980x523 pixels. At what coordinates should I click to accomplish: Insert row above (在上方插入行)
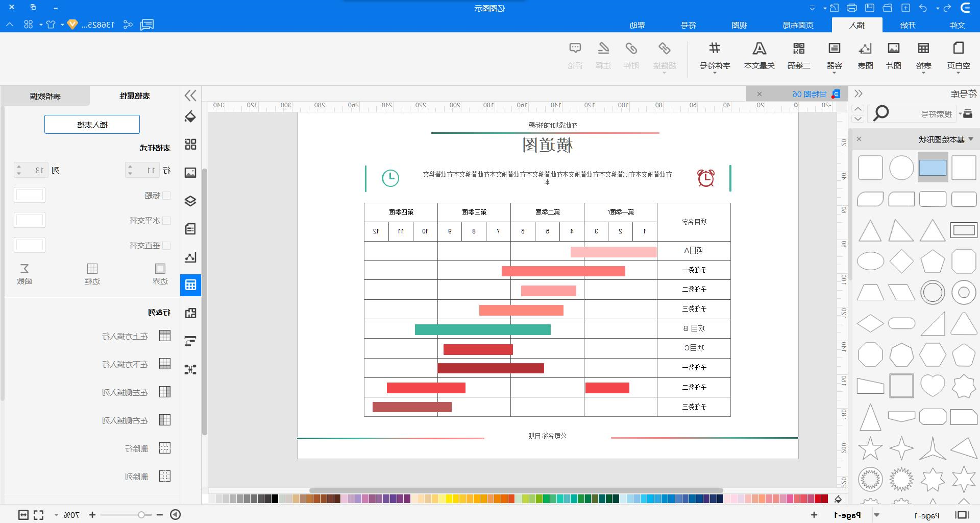(136, 336)
